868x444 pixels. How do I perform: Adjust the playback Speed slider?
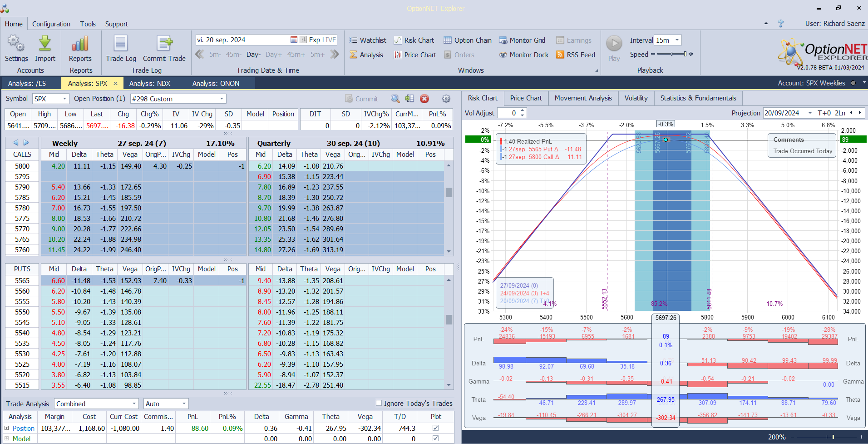(x=672, y=54)
